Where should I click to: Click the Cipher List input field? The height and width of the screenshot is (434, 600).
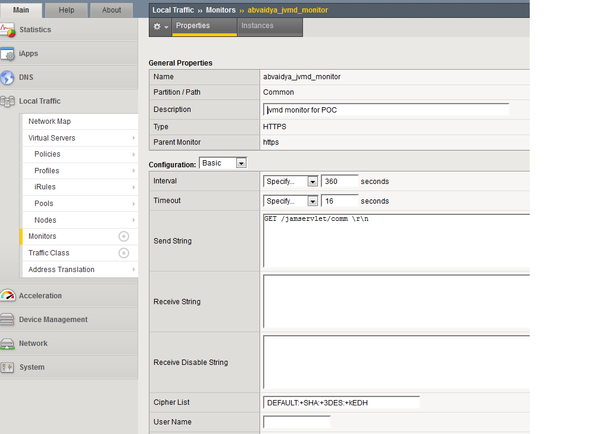[340, 402]
